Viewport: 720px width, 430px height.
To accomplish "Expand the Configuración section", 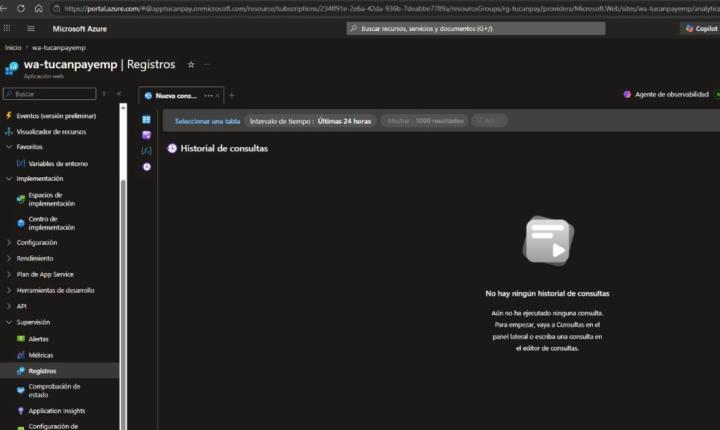I will point(9,243).
